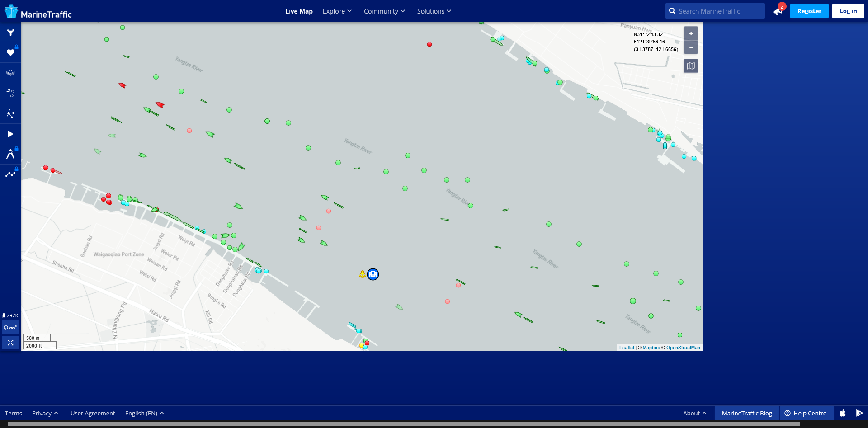
Task: Switch map type using map icon
Action: click(691, 66)
